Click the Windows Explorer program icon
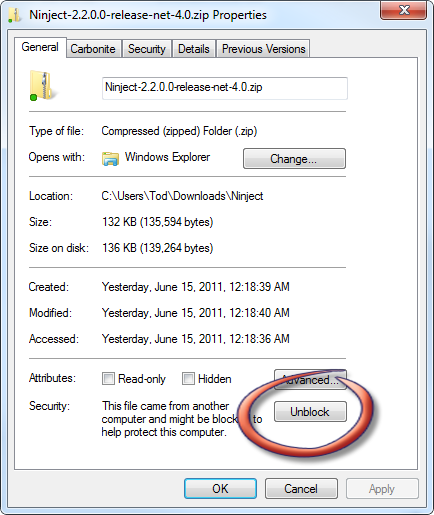434x515 pixels. (110, 158)
